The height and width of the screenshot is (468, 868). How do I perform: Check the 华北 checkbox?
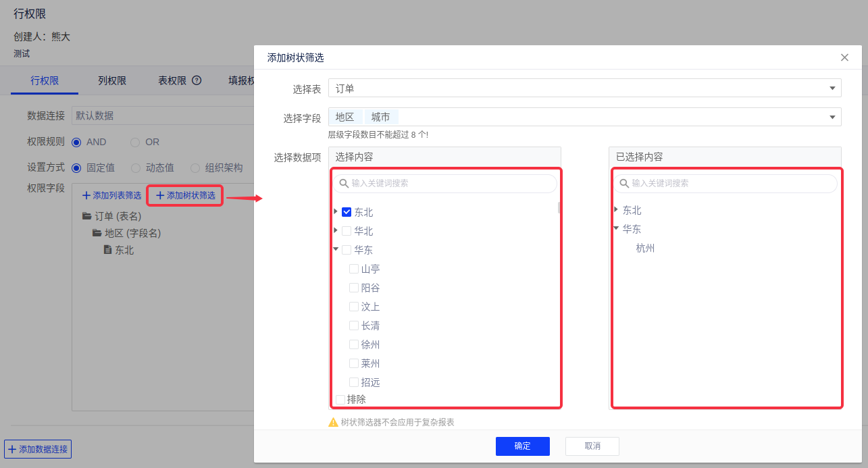347,231
